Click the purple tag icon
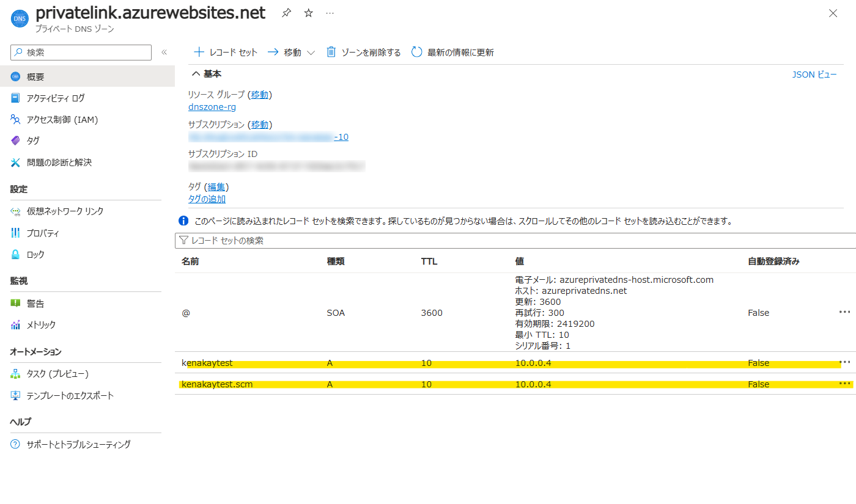Image resolution: width=856 pixels, height=504 pixels. [x=15, y=141]
